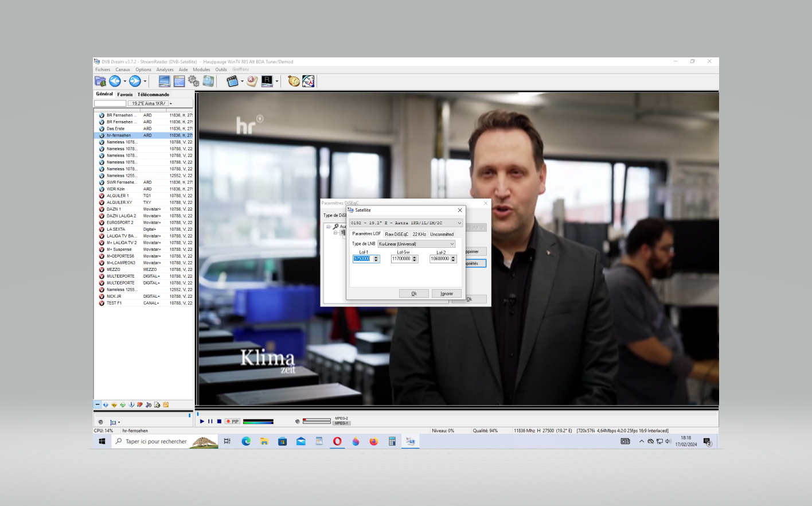Image resolution: width=812 pixels, height=506 pixels.
Task: Click the minus filter icon below channel list
Action: (x=97, y=405)
